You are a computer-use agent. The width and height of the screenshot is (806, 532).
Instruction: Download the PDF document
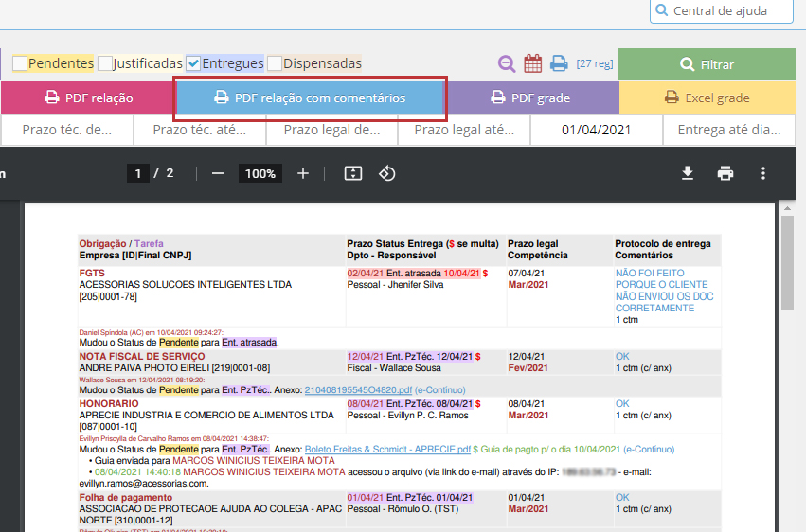tap(688, 173)
